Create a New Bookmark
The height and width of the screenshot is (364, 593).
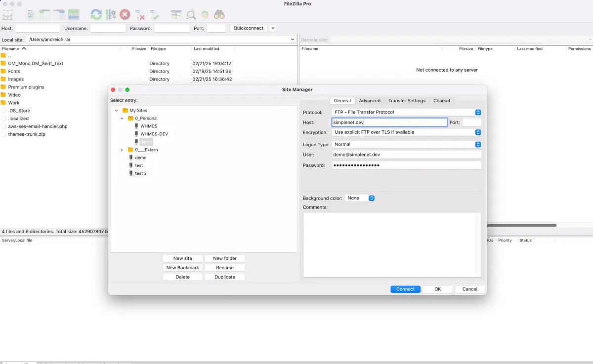point(182,267)
